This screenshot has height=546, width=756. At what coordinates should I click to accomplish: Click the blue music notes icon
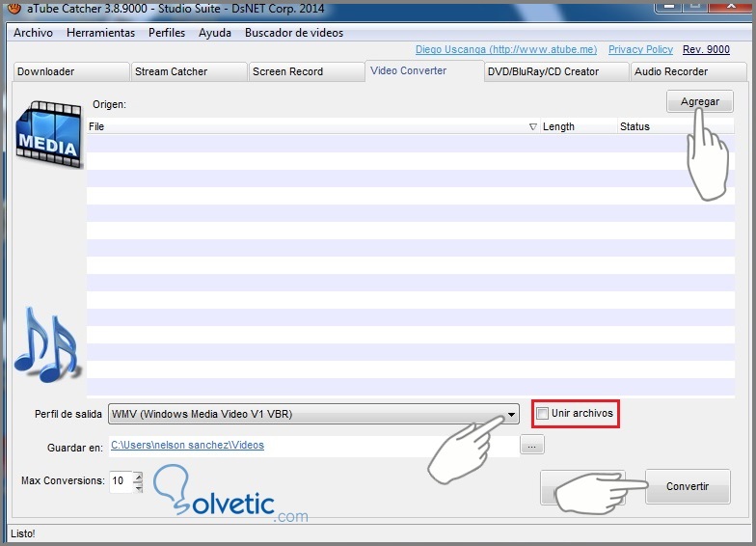tap(47, 344)
